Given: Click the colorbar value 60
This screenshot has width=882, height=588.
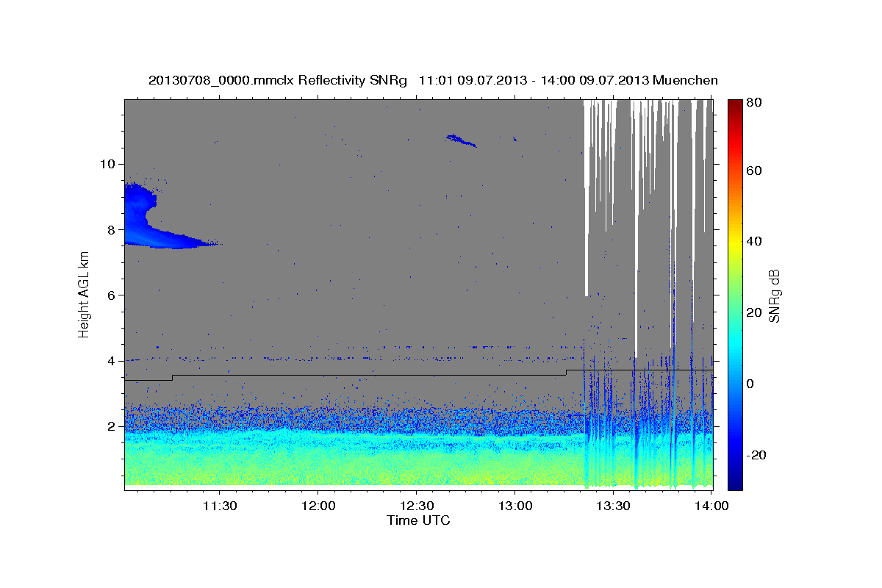Looking at the screenshot, I should (753, 171).
